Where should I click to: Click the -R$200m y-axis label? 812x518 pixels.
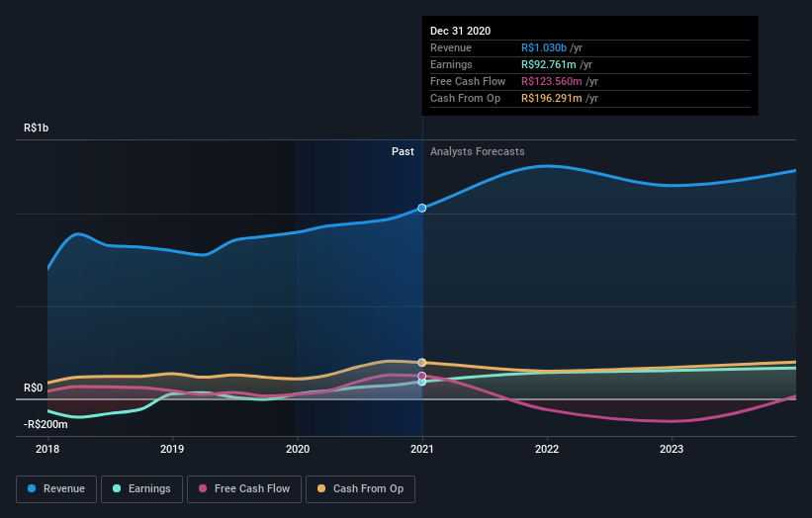(x=45, y=424)
